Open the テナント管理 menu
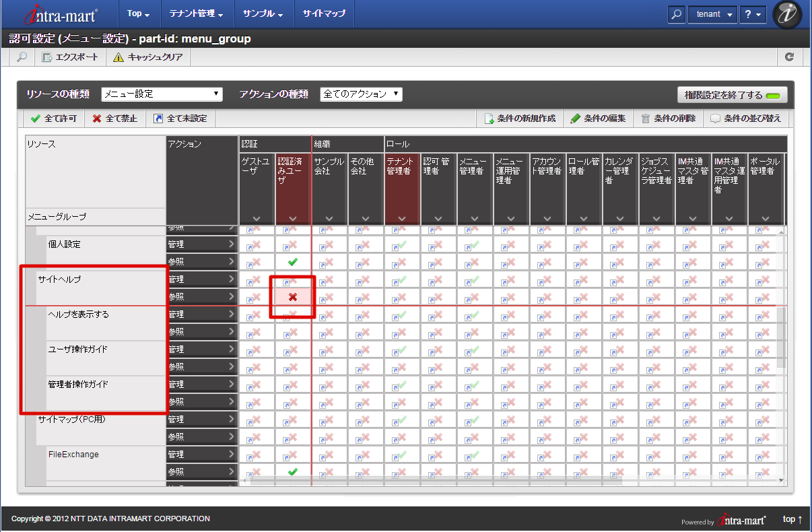The height and width of the screenshot is (532, 812). (x=196, y=13)
